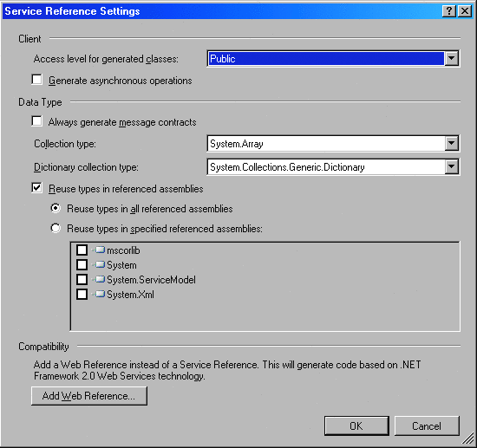The width and height of the screenshot is (477, 448).
Task: Choose Reuse types in specified referenced assemblies
Action: point(56,228)
